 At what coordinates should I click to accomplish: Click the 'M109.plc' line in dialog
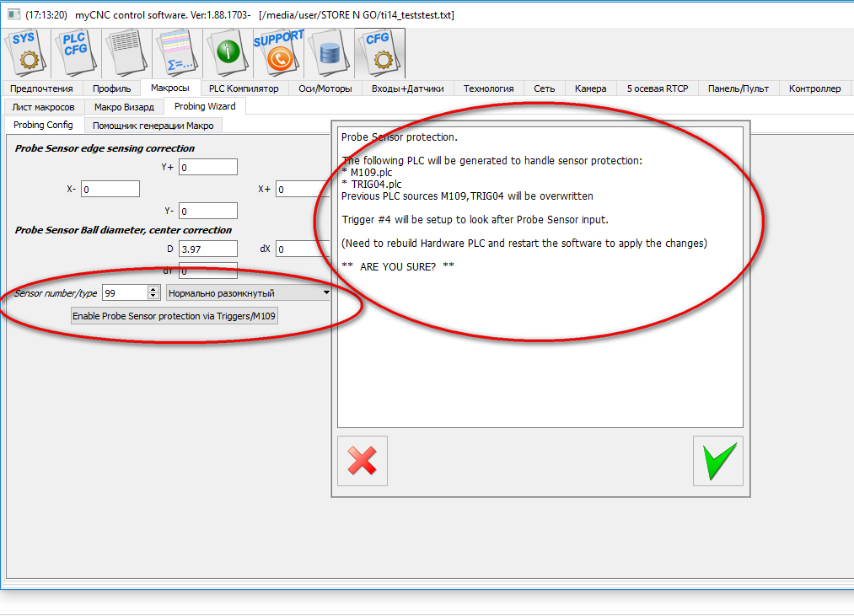pos(367,172)
